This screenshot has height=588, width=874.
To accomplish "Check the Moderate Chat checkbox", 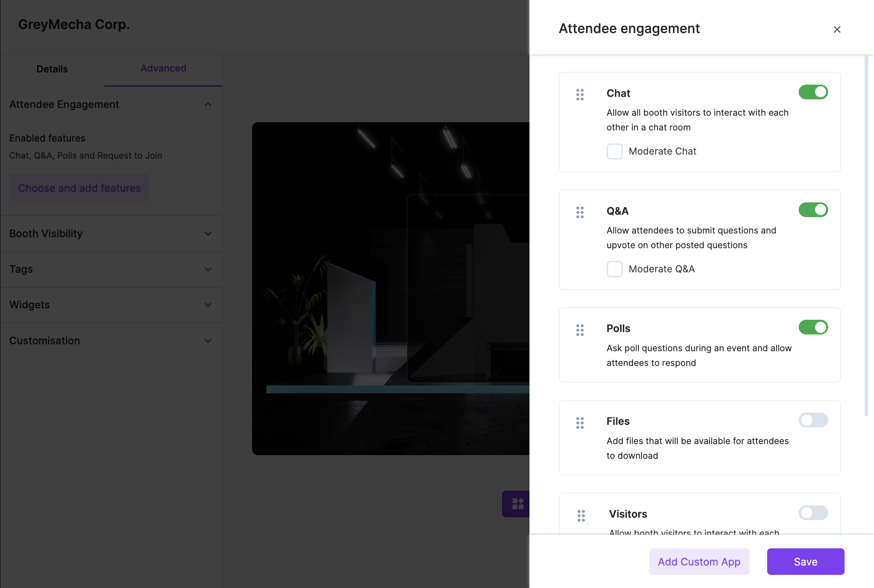I will click(614, 151).
